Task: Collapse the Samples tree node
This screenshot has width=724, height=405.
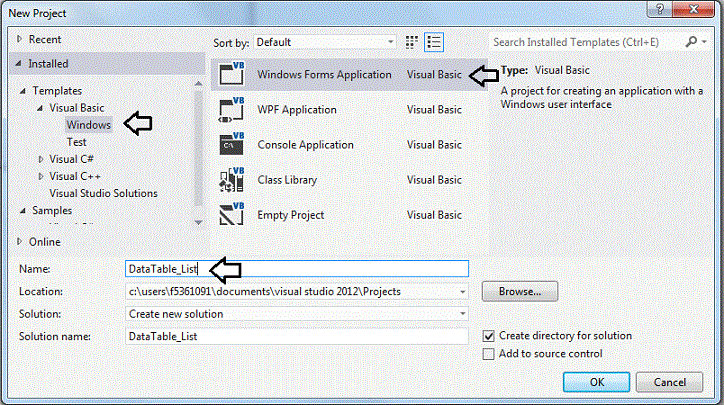Action: pos(23,211)
